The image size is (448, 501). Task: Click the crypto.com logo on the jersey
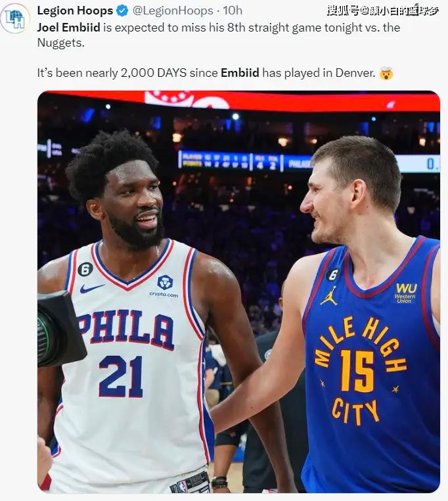click(x=164, y=286)
